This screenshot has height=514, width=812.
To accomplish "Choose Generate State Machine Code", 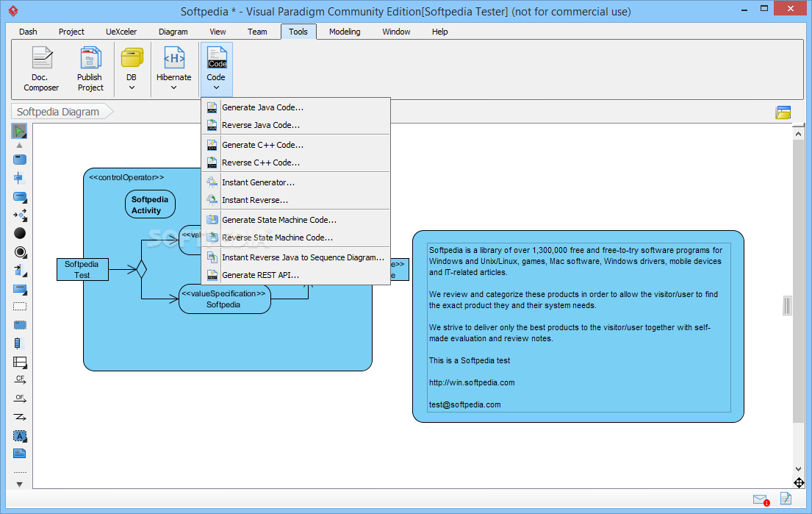I will (x=295, y=220).
